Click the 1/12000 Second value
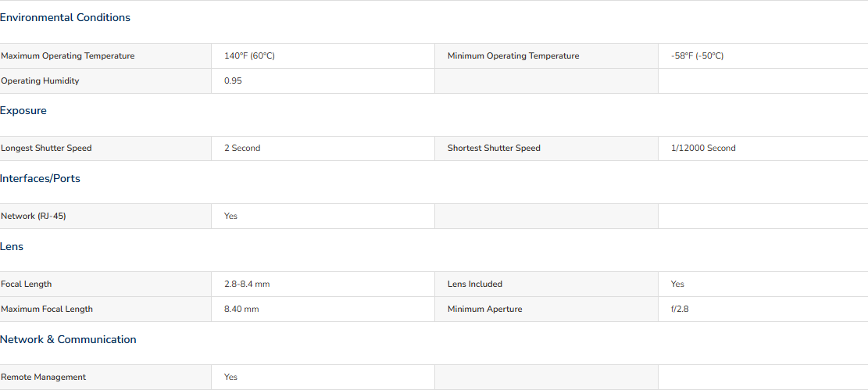This screenshot has width=868, height=390. [703, 148]
